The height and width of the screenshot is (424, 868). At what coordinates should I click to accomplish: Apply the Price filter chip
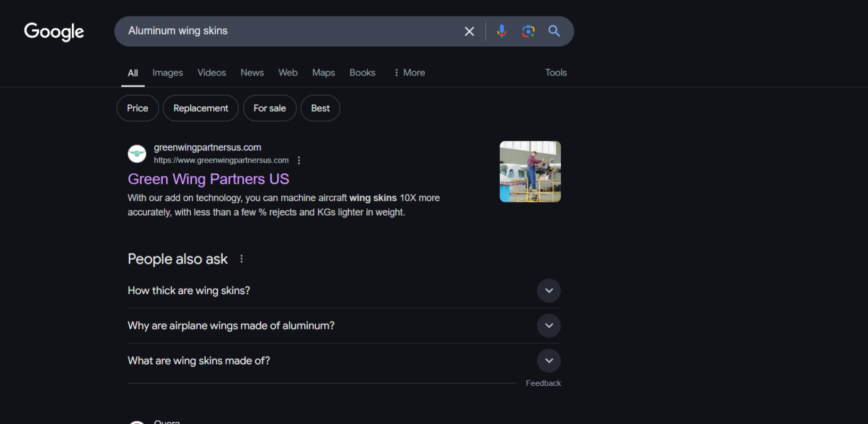click(138, 108)
